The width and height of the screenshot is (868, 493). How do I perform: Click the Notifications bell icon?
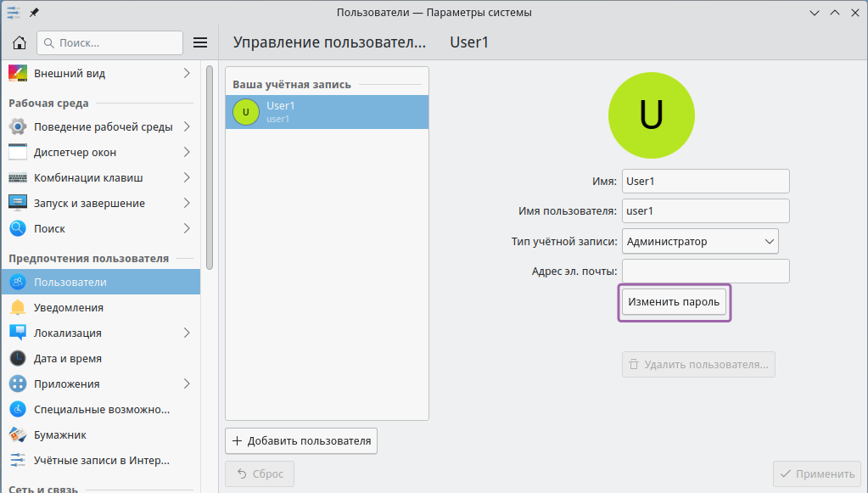pyautogui.click(x=18, y=307)
